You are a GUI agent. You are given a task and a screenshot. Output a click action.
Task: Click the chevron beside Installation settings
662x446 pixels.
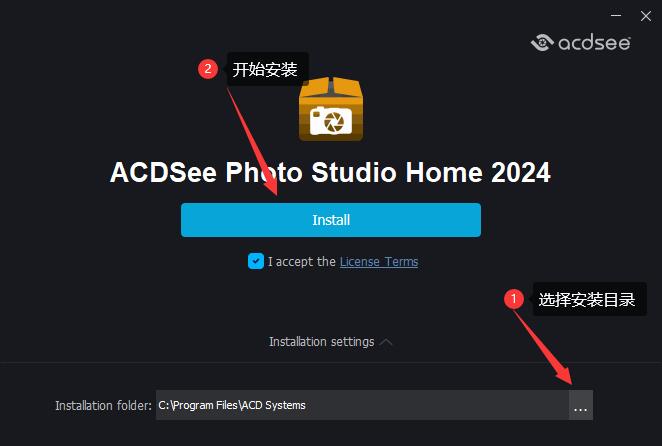coord(386,342)
